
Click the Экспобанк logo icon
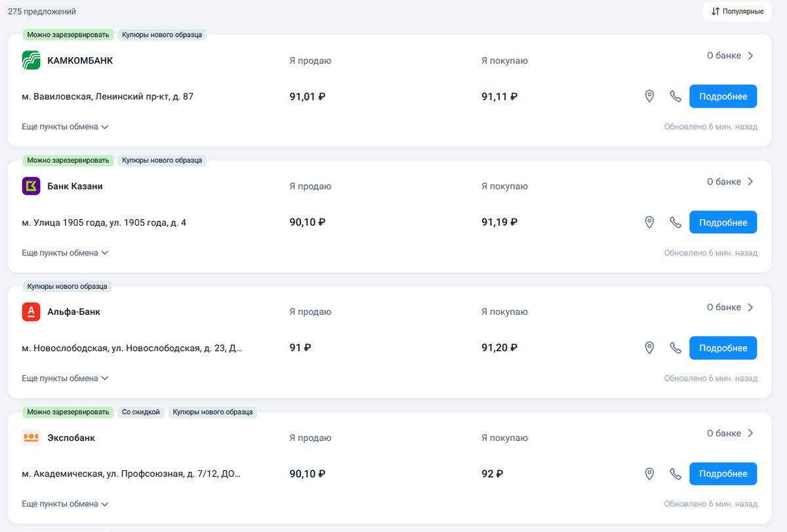pos(31,438)
